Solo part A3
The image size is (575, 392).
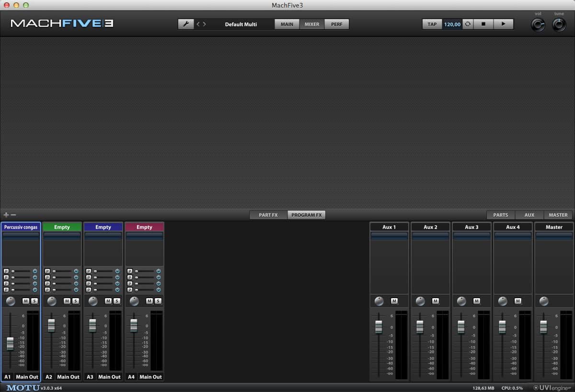click(116, 301)
